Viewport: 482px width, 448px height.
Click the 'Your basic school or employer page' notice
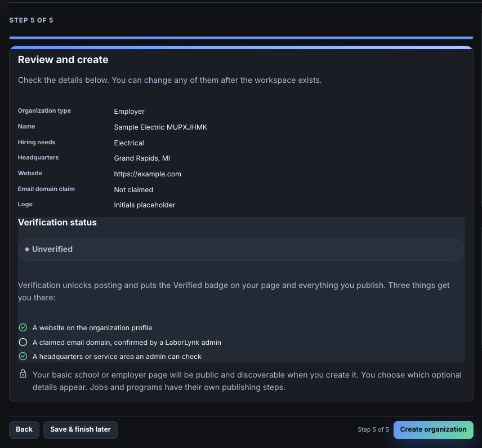pyautogui.click(x=247, y=381)
